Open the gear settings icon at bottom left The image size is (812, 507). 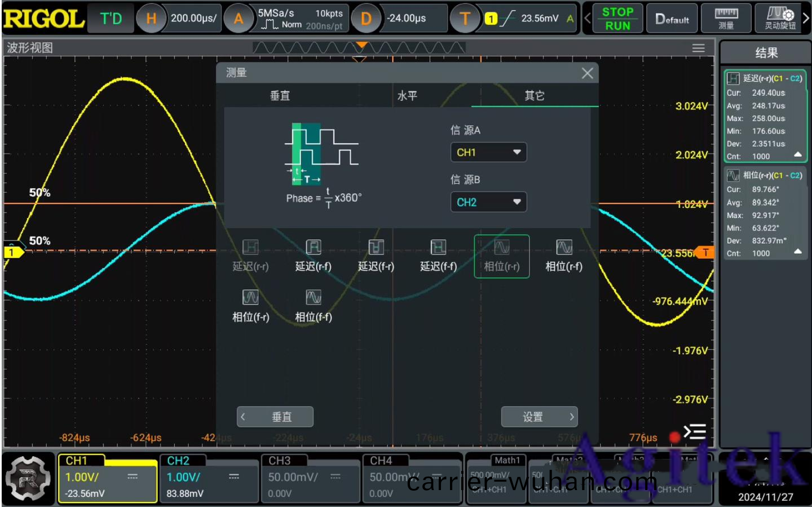point(28,478)
